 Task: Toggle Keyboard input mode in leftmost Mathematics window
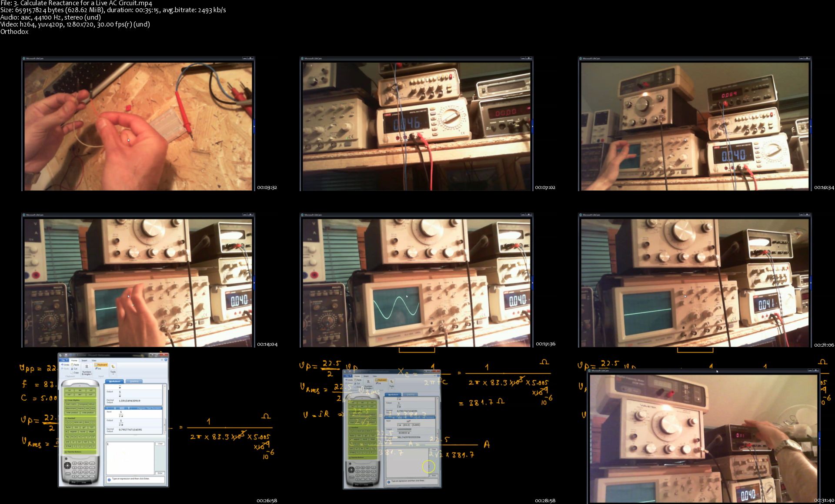pos(101,365)
